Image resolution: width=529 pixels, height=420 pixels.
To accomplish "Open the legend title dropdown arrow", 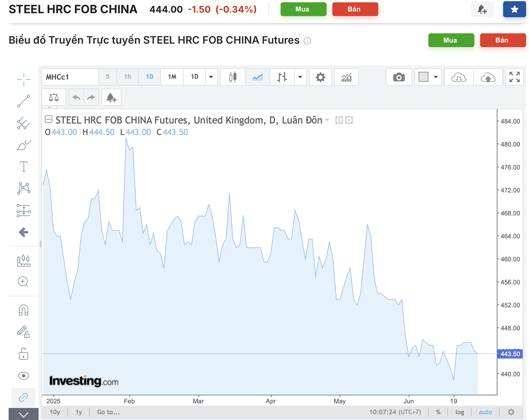I will pos(327,120).
